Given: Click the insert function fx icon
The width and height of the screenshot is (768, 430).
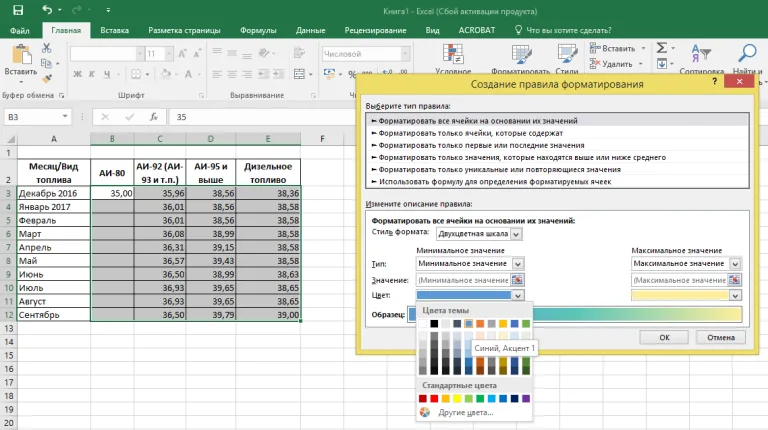Looking at the screenshot, I should point(153,117).
